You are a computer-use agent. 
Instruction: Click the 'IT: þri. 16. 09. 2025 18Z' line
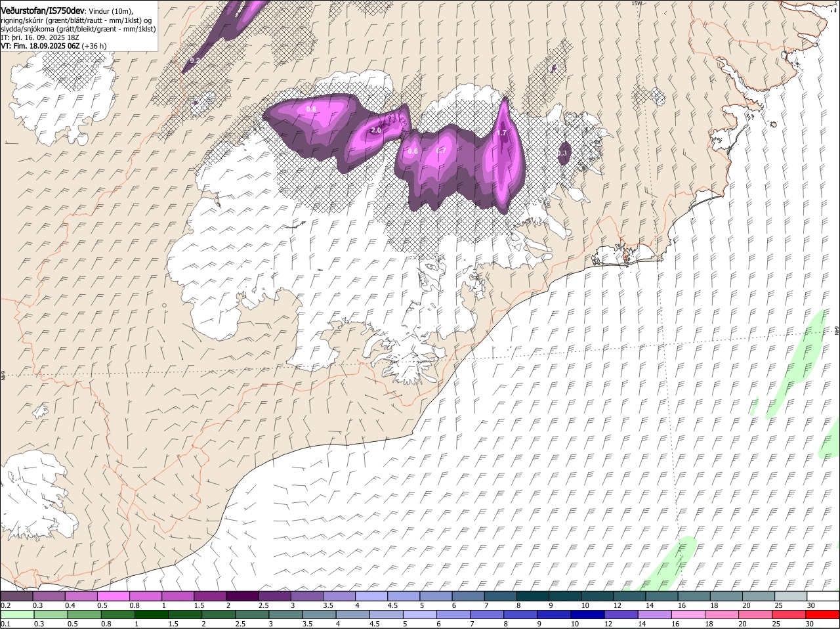pyautogui.click(x=40, y=37)
